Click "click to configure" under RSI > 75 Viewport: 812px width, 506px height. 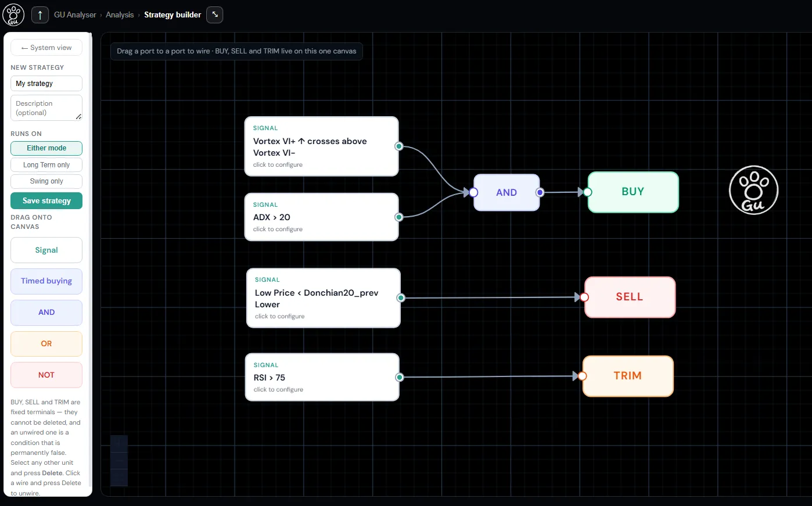(x=278, y=390)
